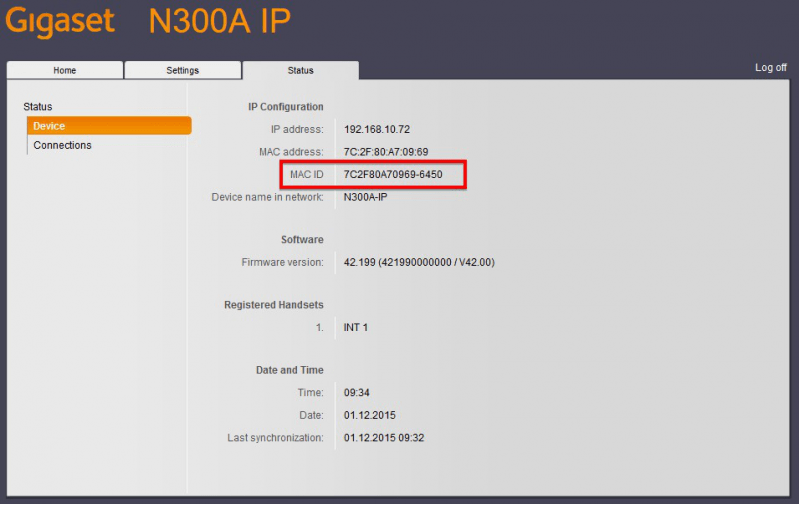The image size is (799, 505).
Task: Click the Registered Handsets heading
Action: pos(274,305)
